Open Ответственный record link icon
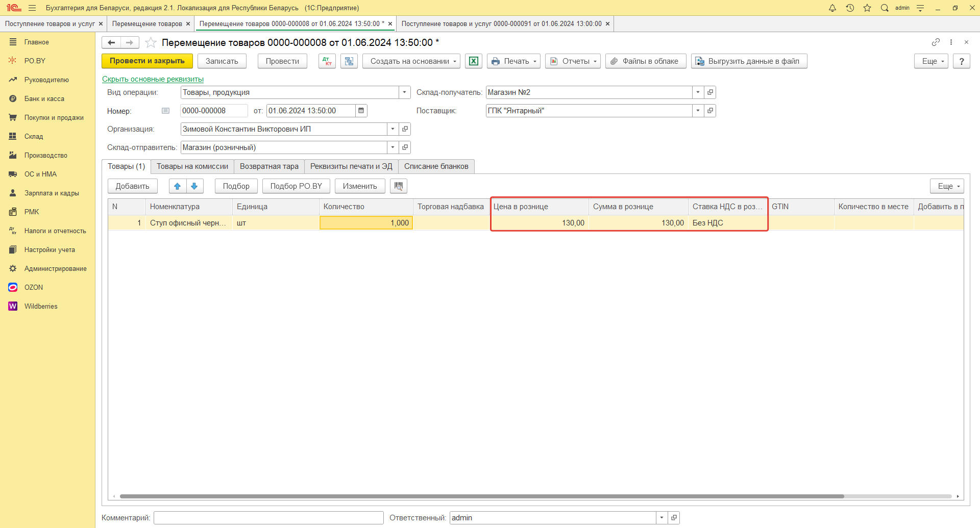This screenshot has height=528, width=980. tap(674, 518)
